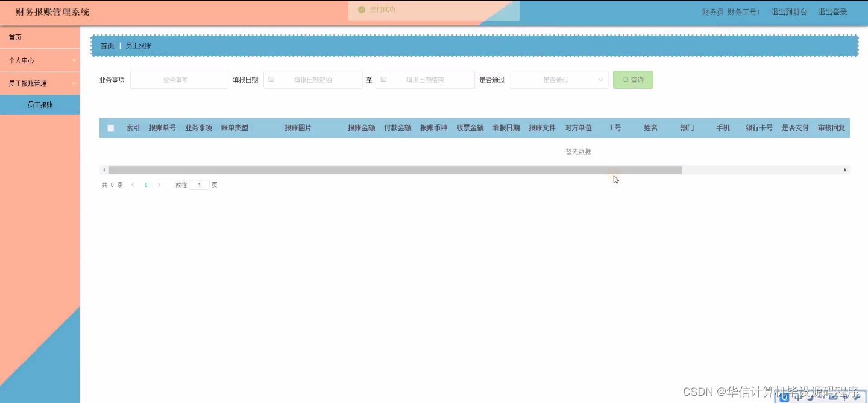Toggle Chinese/English on the input method bar
This screenshot has width=868, height=403.
797,397
